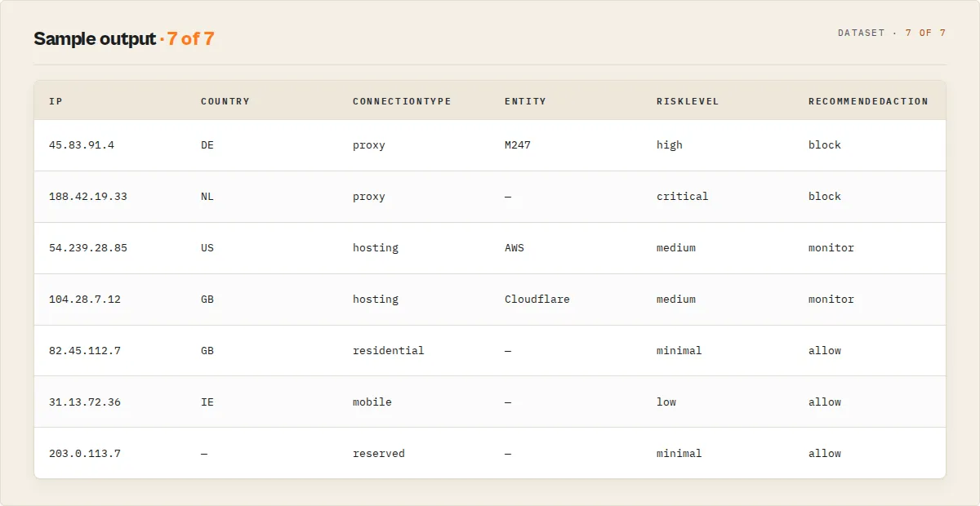Click medium in the 104.28.7.12 row
The image size is (980, 506).
pyautogui.click(x=676, y=300)
